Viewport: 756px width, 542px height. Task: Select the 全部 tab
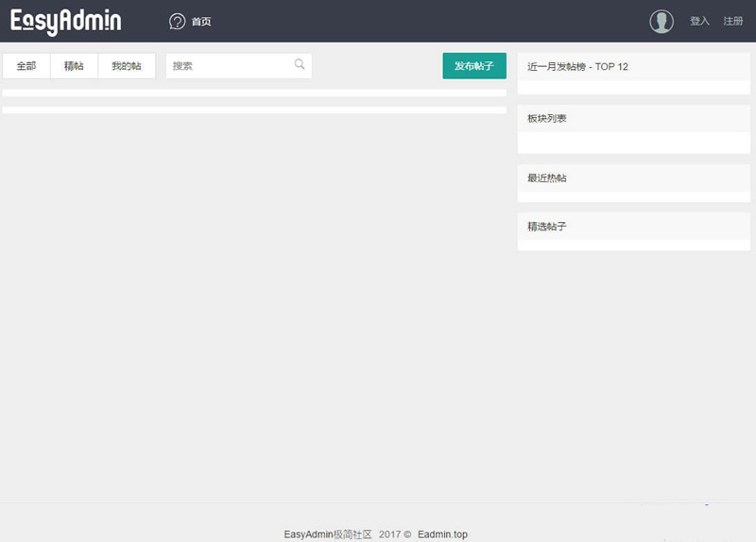[x=26, y=66]
